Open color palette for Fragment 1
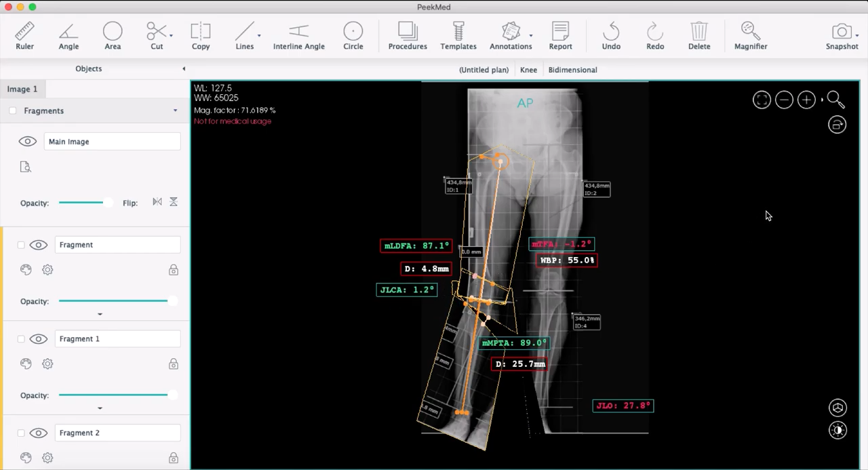This screenshot has width=868, height=470. 26,364
